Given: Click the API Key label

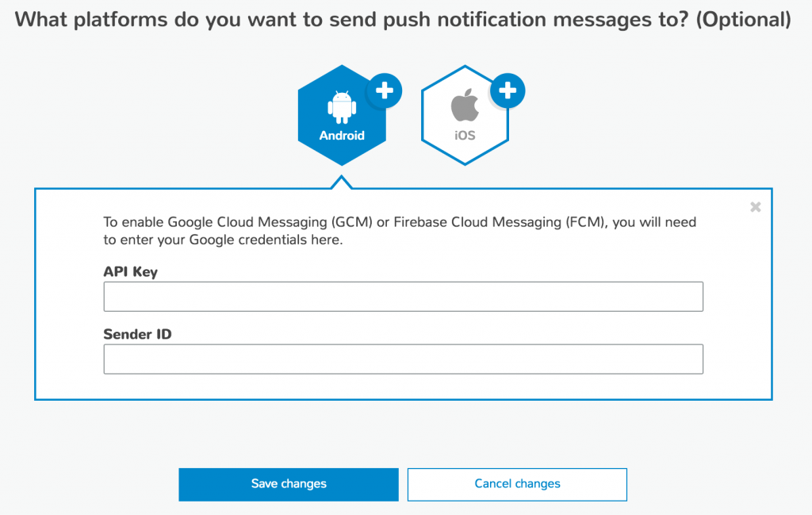Looking at the screenshot, I should 131,272.
